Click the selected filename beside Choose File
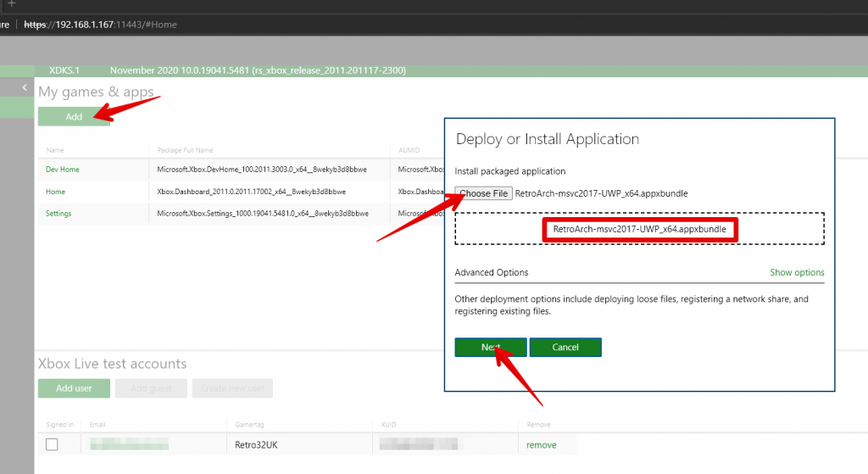The height and width of the screenshot is (474, 868). pyautogui.click(x=601, y=193)
